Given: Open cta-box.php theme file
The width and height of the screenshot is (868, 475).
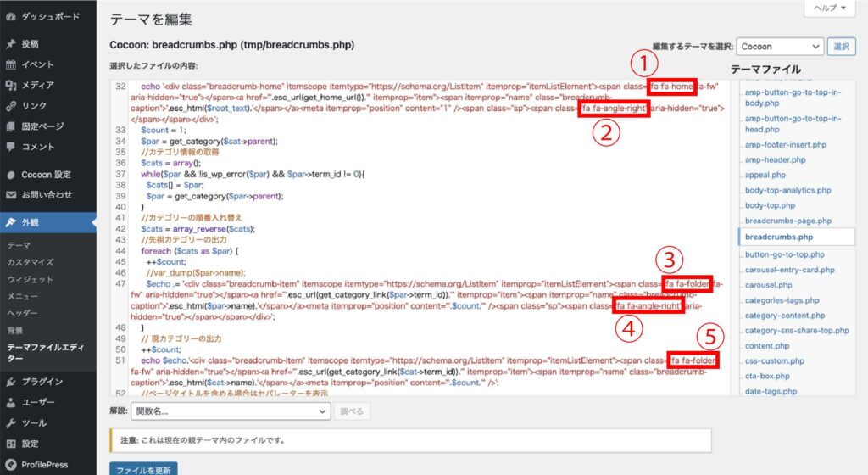Looking at the screenshot, I should [767, 376].
